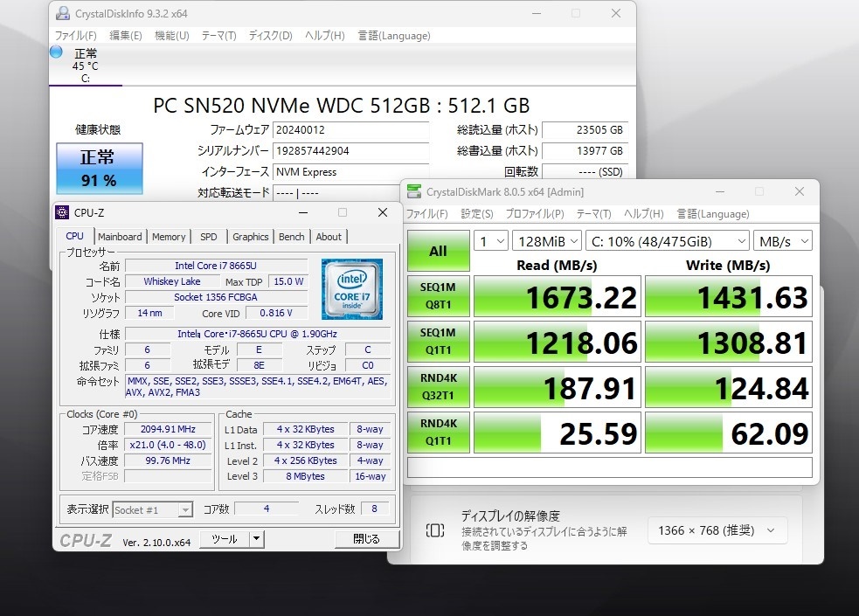Run the RND4K Q1T1 benchmark
859x616 pixels.
tap(439, 432)
